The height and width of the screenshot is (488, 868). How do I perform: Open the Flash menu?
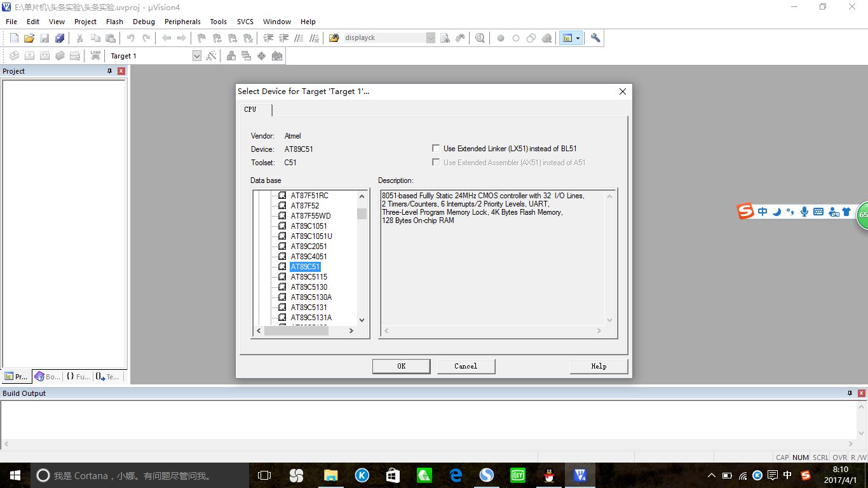pyautogui.click(x=115, y=22)
